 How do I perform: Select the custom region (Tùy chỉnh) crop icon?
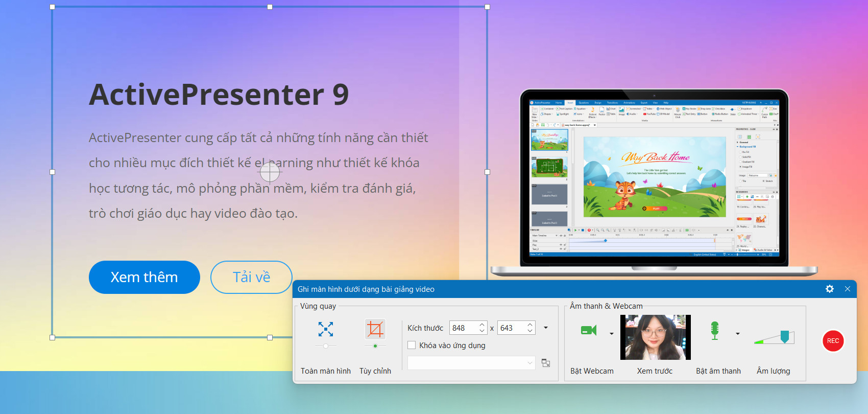pos(375,329)
